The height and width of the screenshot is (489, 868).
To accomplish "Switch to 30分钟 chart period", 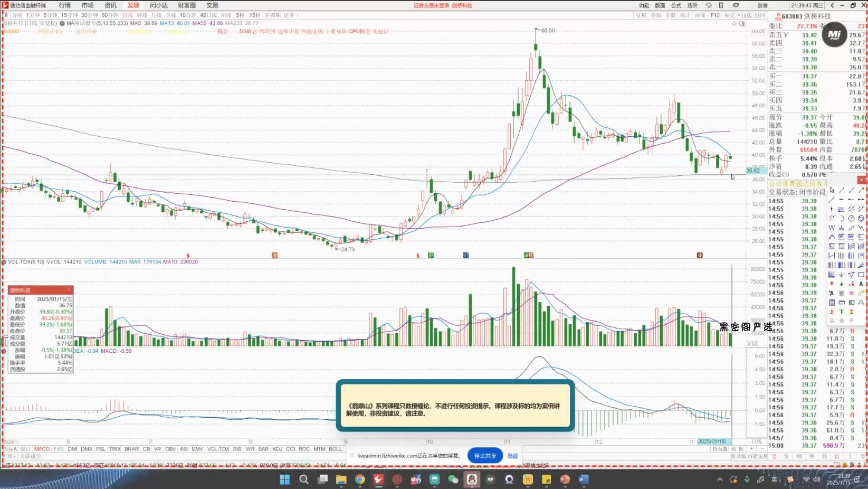I will point(89,15).
